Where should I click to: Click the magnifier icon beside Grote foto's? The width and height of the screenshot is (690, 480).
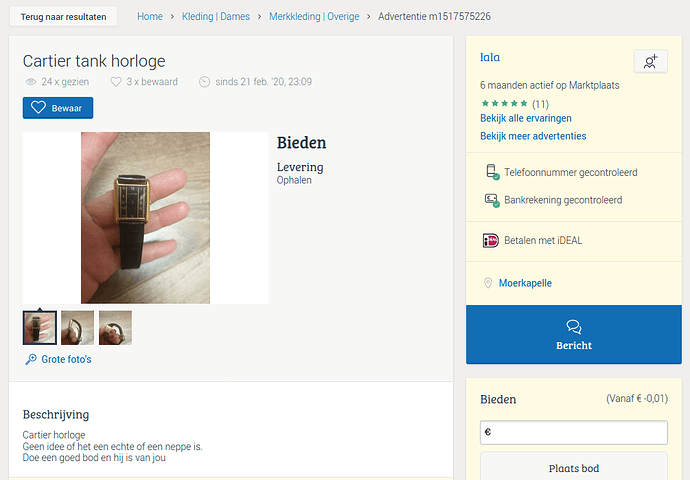30,359
